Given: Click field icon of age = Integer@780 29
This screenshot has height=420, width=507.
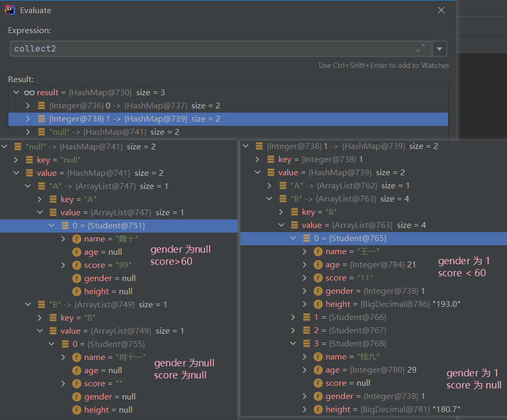Looking at the screenshot, I should coord(318,370).
